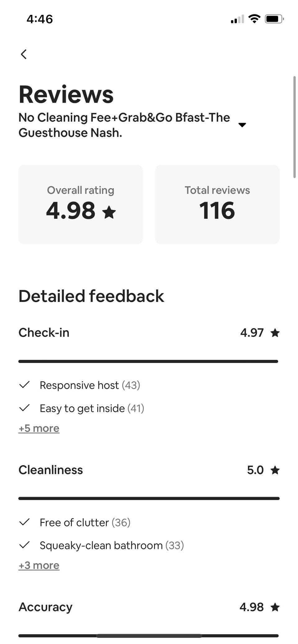298x644 pixels.
Task: Tap the battery status bar icon
Action: [274, 19]
